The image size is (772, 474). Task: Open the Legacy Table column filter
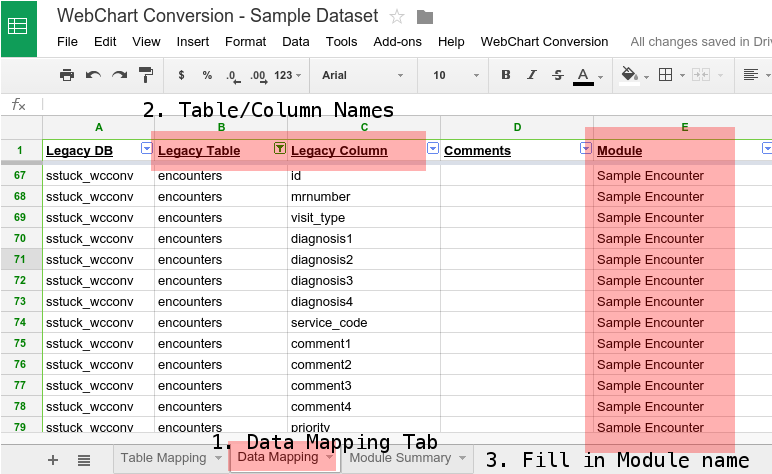point(280,149)
